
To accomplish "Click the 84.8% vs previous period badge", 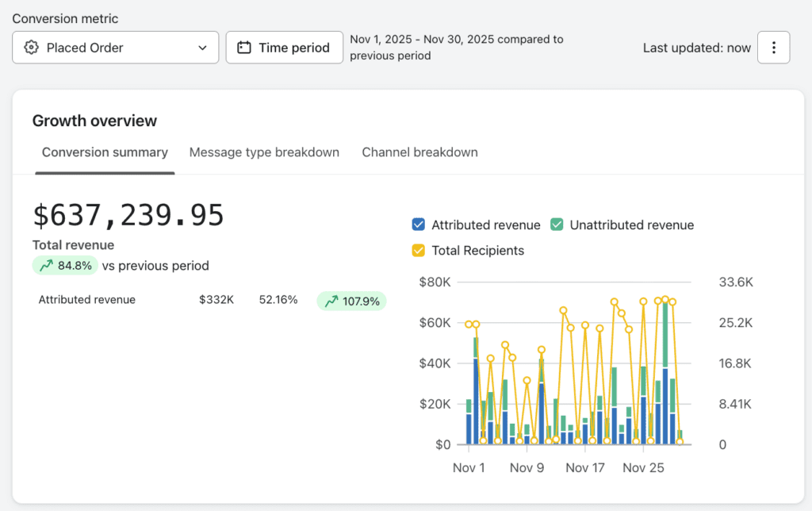I will pos(65,266).
